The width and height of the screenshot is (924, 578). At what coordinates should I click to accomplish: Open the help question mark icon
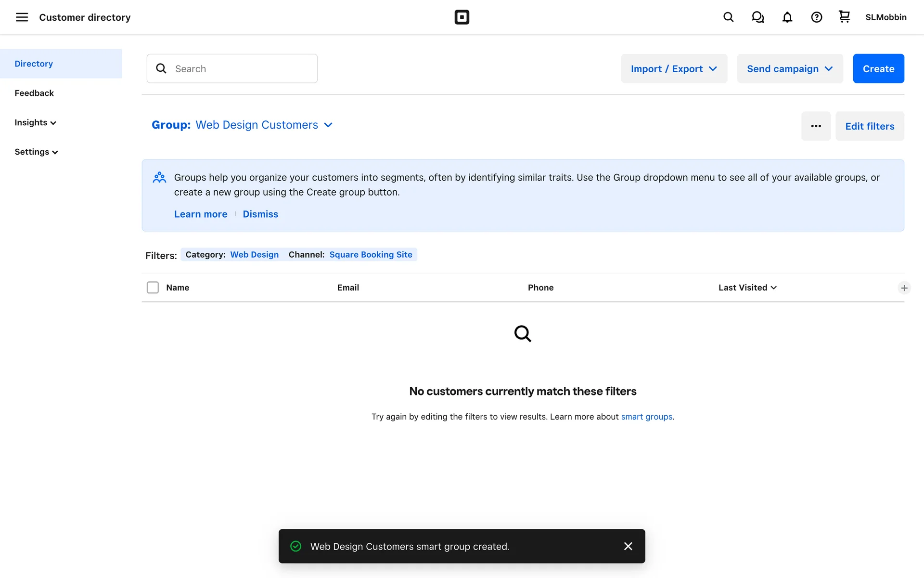(x=816, y=17)
